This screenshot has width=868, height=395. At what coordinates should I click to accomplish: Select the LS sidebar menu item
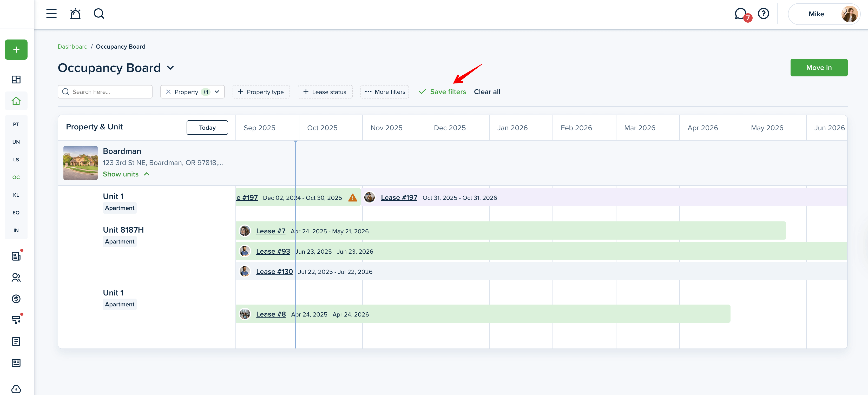16,160
